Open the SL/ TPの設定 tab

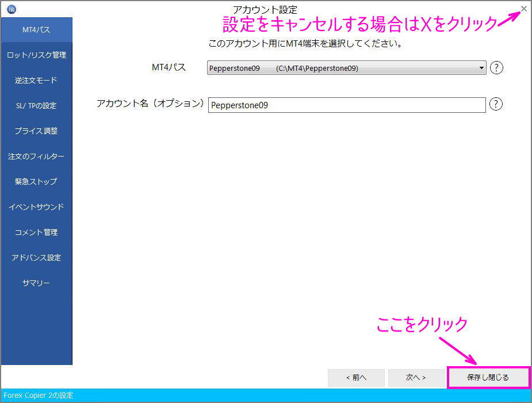36,106
